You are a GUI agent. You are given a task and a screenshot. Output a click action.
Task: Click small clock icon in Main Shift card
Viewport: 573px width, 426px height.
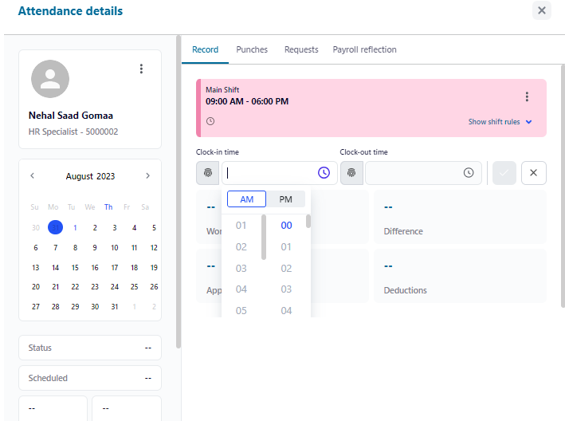point(210,121)
